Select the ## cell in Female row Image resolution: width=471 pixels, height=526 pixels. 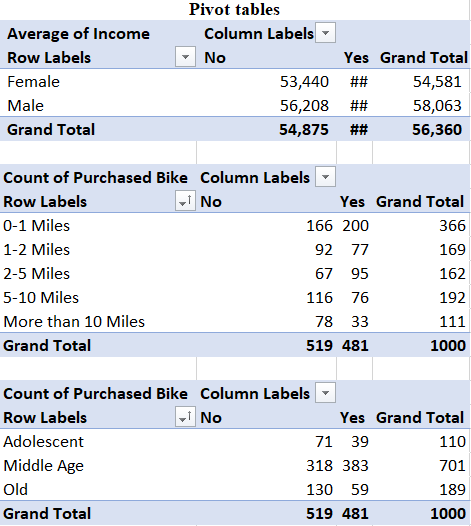(359, 82)
